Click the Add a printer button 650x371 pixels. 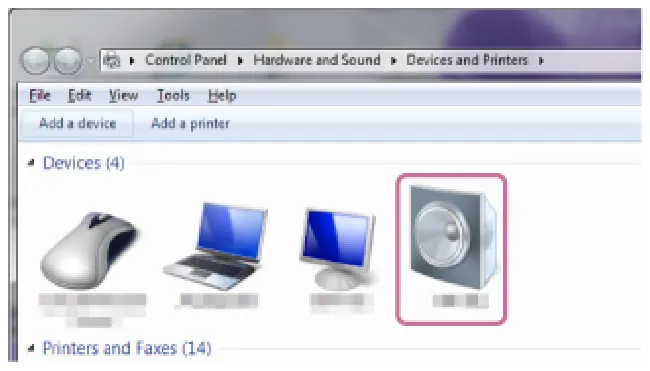(x=190, y=123)
